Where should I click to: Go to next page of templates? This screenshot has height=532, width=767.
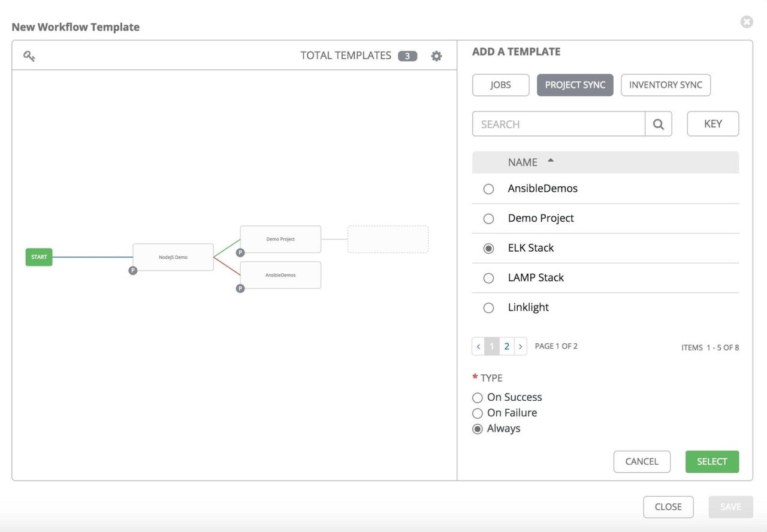point(520,346)
